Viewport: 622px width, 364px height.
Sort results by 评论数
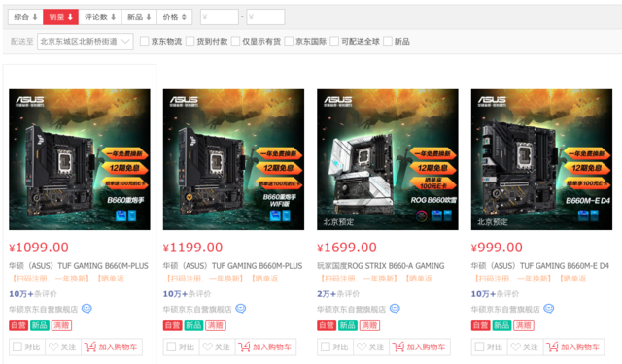[x=100, y=17]
